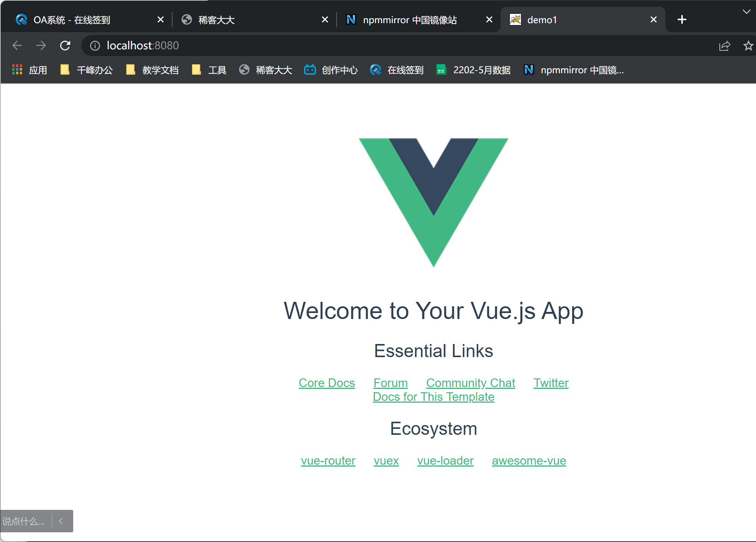756x542 pixels.
Task: Go back with the browser back arrow
Action: [x=17, y=46]
